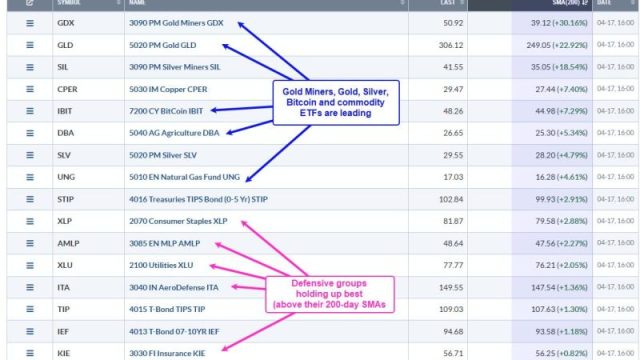Open the 4013 T-Bond 07-10YR IEF link
Image resolution: width=640 pixels, height=360 pixels.
coord(174,331)
